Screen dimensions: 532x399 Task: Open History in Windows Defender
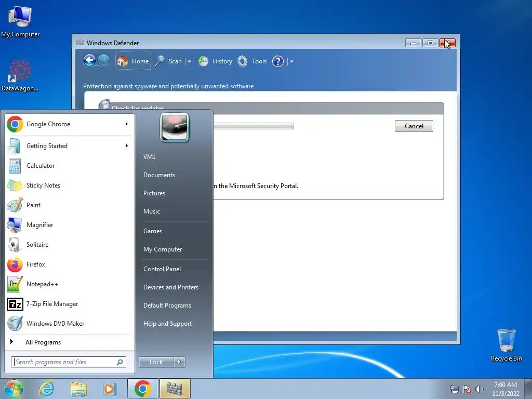click(215, 61)
